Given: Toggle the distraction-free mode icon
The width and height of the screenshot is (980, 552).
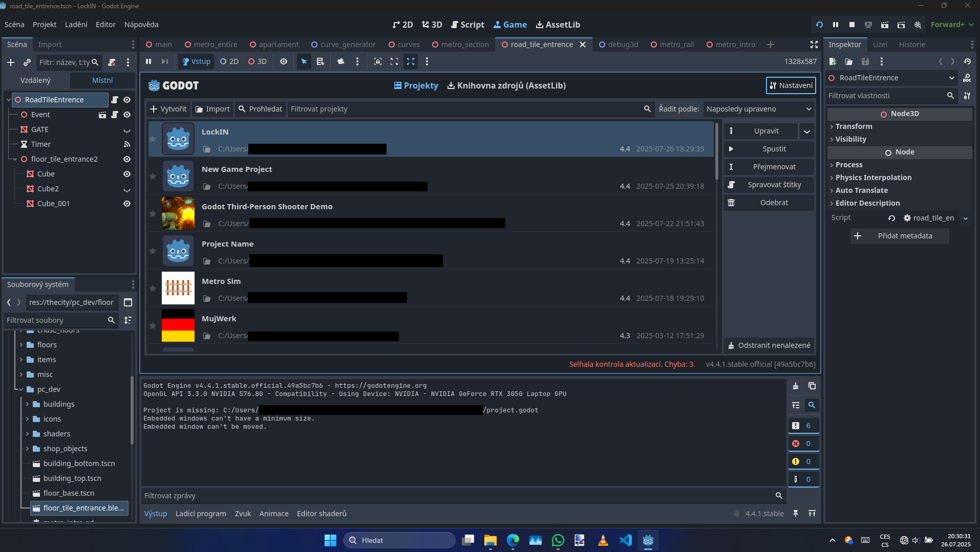Looking at the screenshot, I should (x=814, y=45).
